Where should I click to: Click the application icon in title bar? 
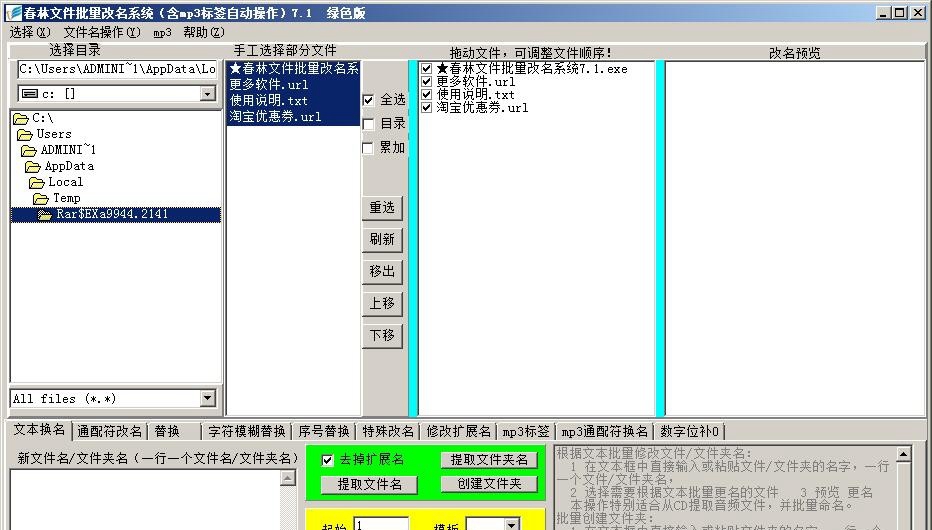[13, 12]
